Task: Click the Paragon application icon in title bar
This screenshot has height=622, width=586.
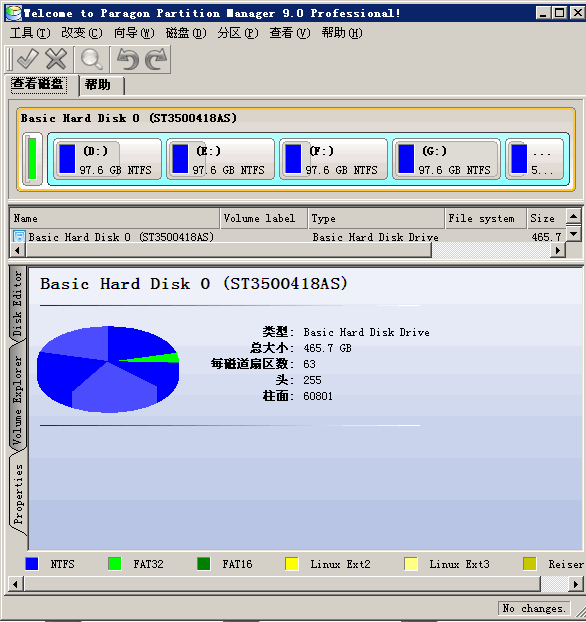Action: [x=13, y=13]
